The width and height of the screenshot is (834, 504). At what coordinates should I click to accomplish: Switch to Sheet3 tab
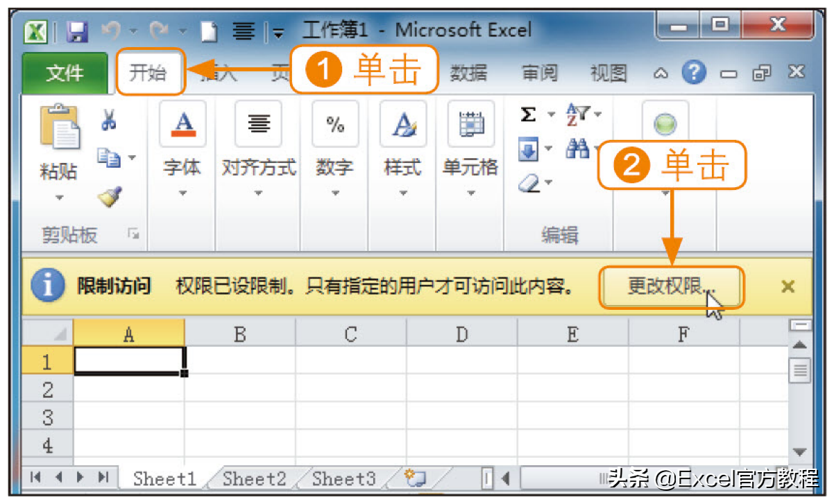click(343, 478)
